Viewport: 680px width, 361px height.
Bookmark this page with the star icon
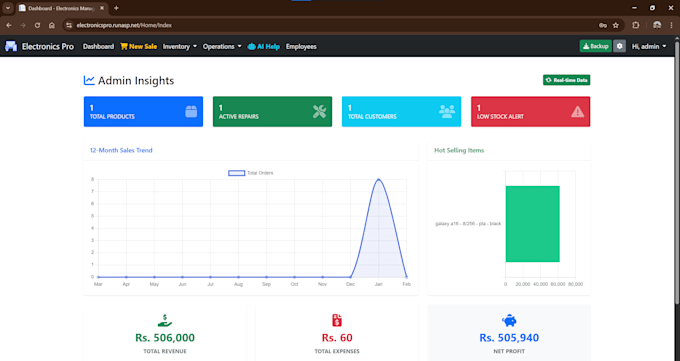(615, 25)
